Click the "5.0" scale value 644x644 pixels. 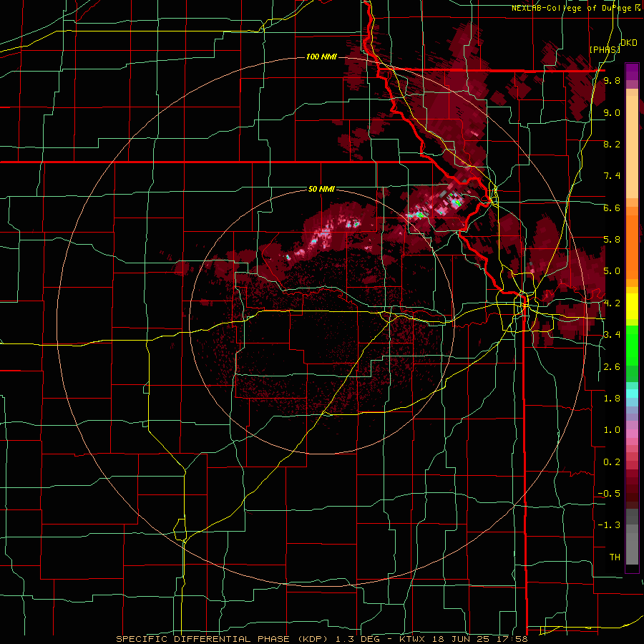tap(612, 271)
